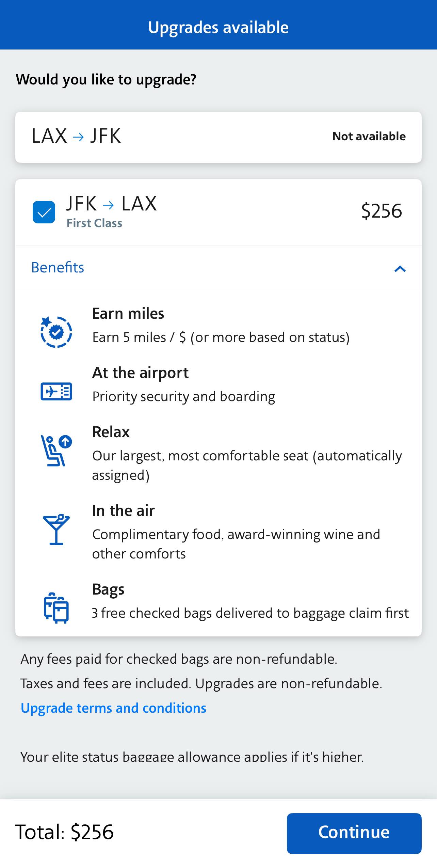
Task: Click the First Class label
Action: coord(94,223)
